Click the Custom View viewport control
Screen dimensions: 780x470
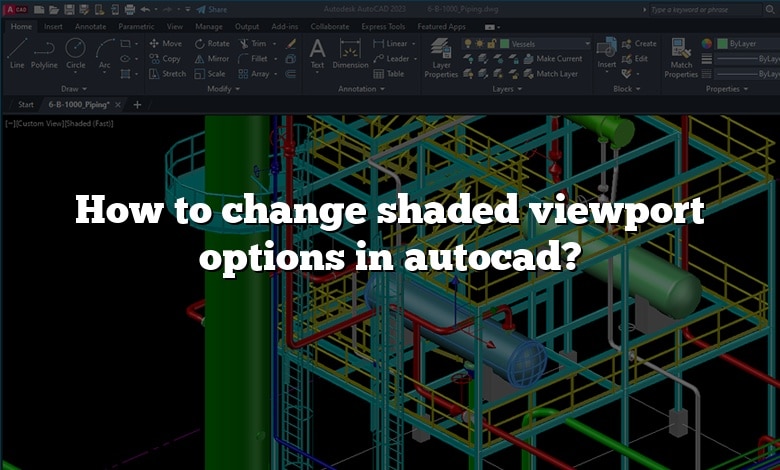click(x=40, y=123)
